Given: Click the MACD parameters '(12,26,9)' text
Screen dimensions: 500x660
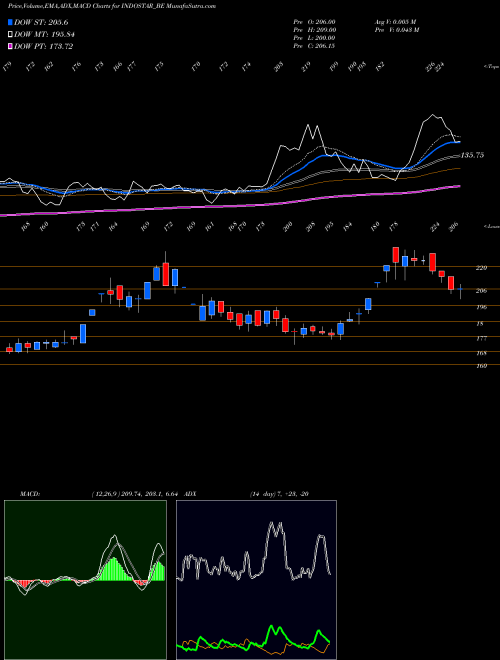Looking at the screenshot, I should 105,494.
